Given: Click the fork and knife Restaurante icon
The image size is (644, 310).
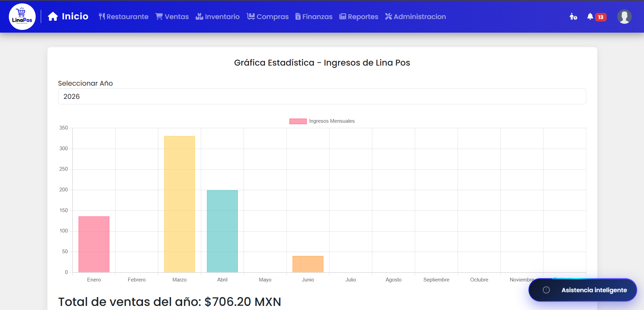Looking at the screenshot, I should [102, 16].
